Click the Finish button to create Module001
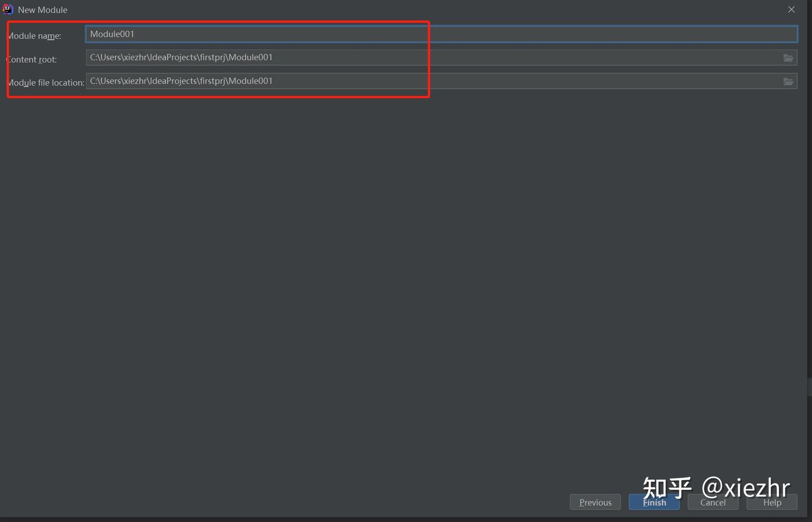Viewport: 812px width, 522px height. point(654,502)
